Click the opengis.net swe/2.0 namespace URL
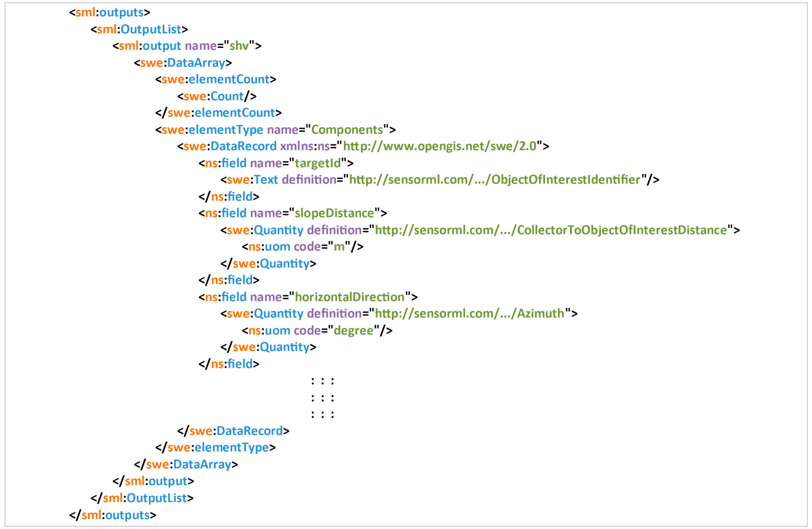This screenshot has height=529, width=812. click(440, 146)
